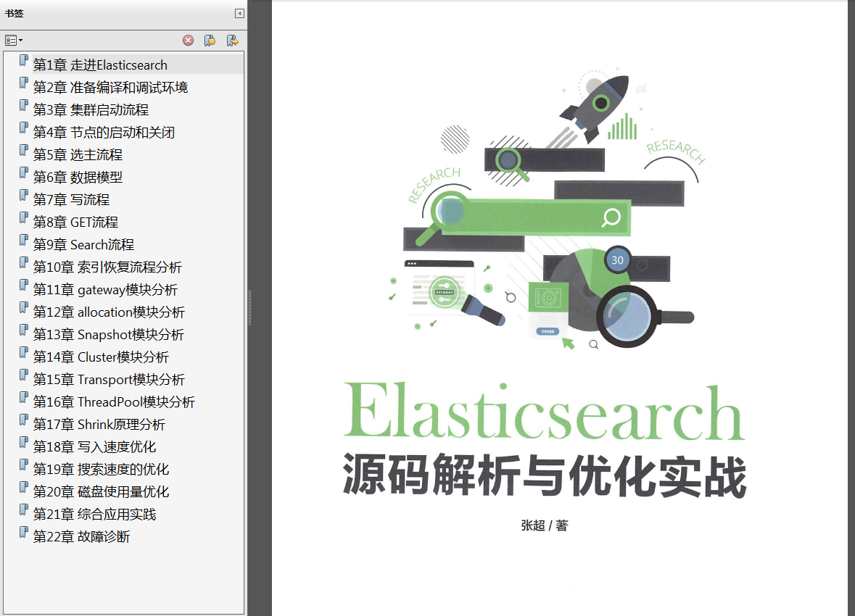Image resolution: width=855 pixels, height=616 pixels.
Task: Open bookmark 第5章 选主流程
Action: click(78, 155)
